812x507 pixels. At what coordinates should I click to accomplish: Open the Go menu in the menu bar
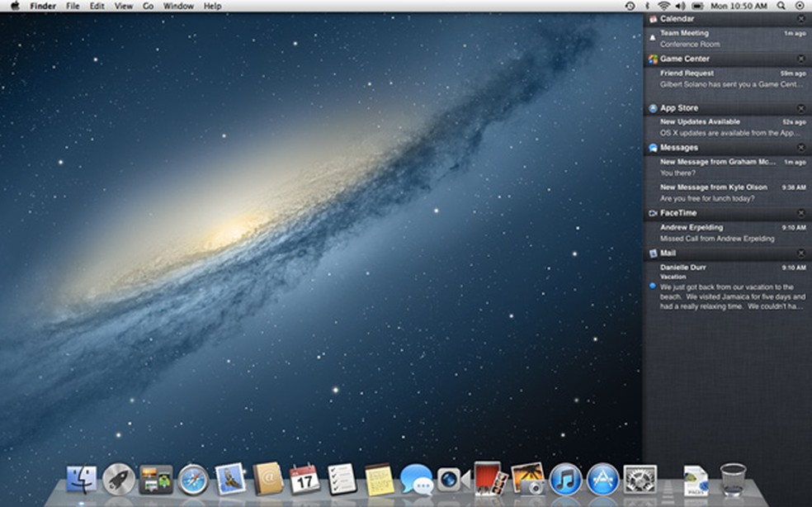point(147,6)
